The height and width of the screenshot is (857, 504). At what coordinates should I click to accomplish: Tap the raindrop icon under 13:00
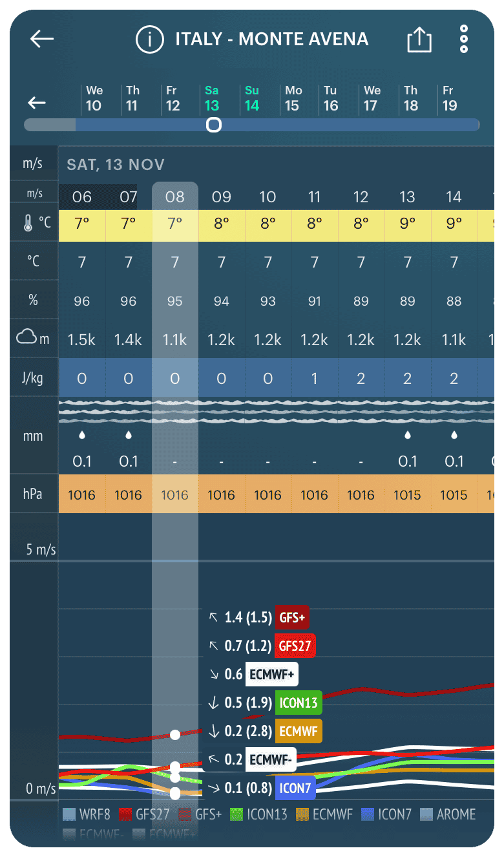pos(407,436)
